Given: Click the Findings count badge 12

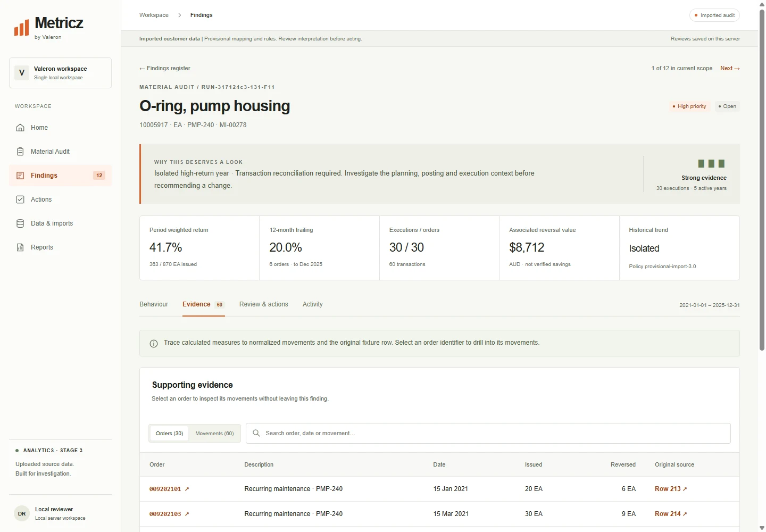Looking at the screenshot, I should (x=99, y=176).
